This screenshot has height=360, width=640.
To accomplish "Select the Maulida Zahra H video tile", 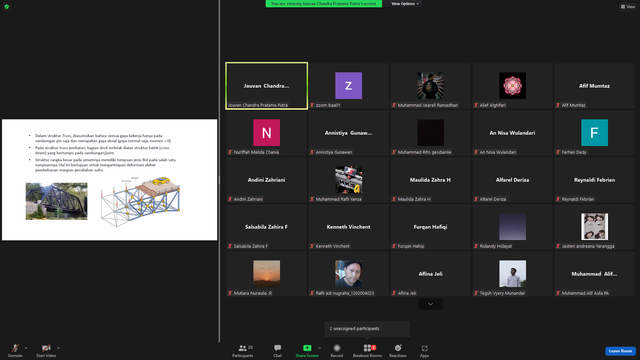I will click(x=431, y=180).
